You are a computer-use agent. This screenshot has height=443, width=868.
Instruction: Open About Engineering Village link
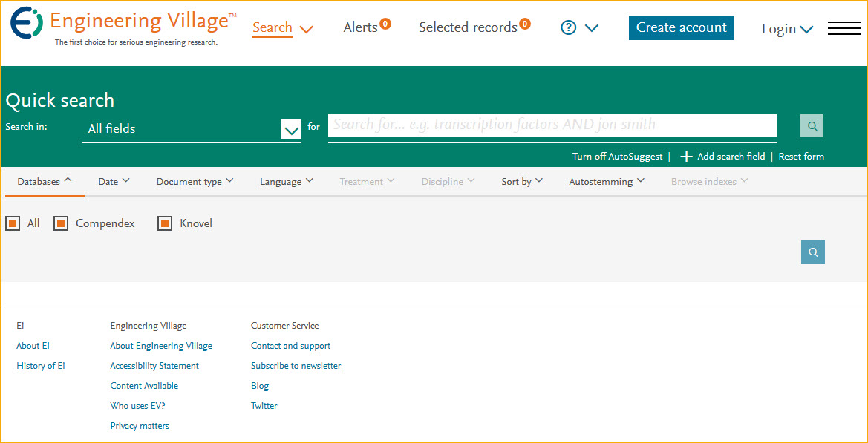(x=161, y=346)
